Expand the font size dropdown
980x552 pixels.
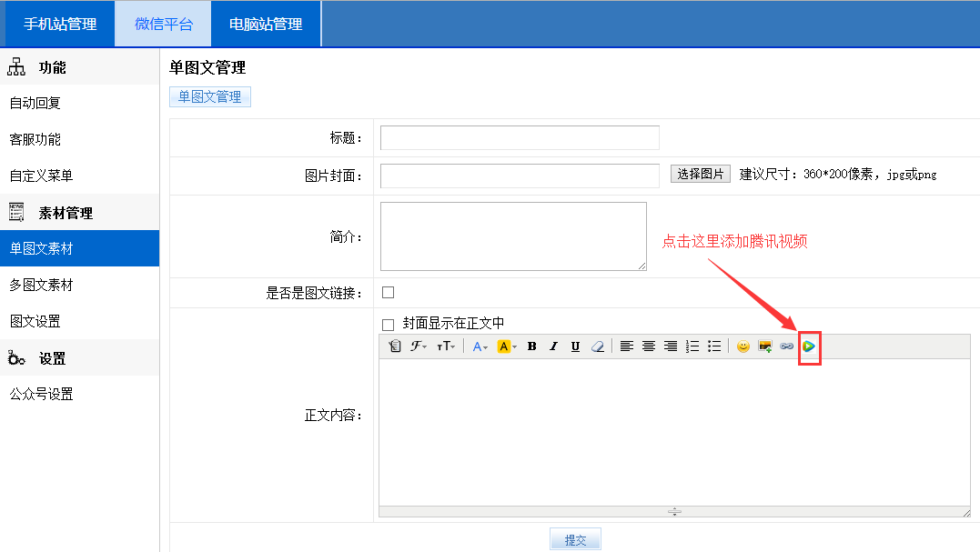point(446,346)
